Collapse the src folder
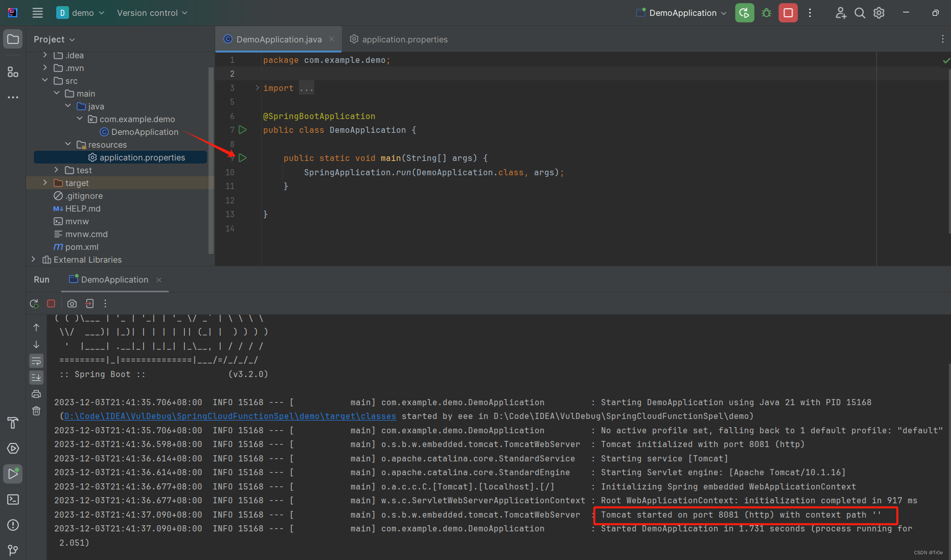Image resolution: width=951 pixels, height=560 pixels. [x=45, y=80]
